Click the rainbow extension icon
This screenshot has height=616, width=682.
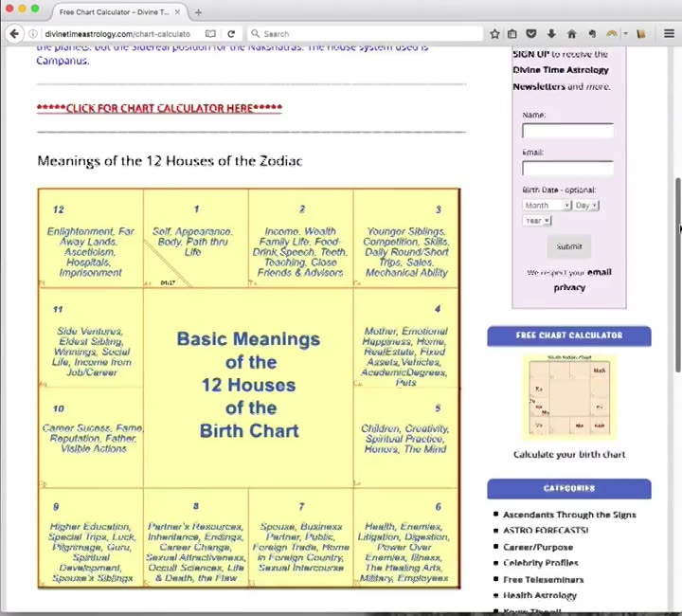(612, 33)
